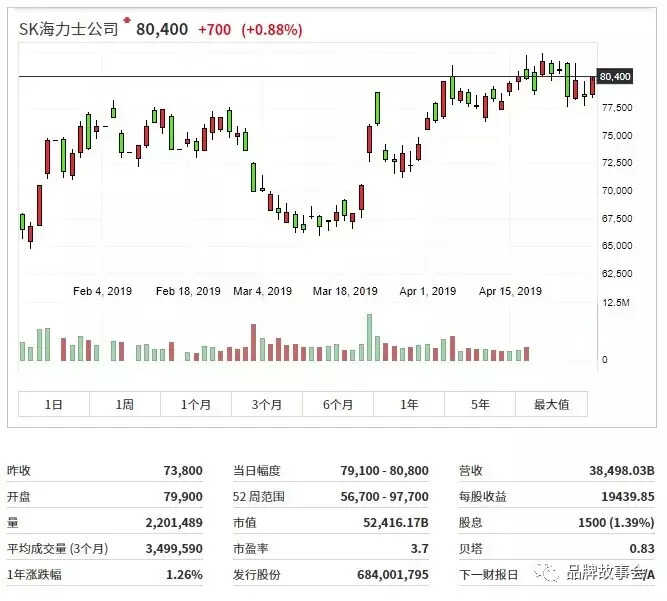The width and height of the screenshot is (667, 601).
Task: Click the 股息 value 1500 (1.39%)
Action: [616, 522]
